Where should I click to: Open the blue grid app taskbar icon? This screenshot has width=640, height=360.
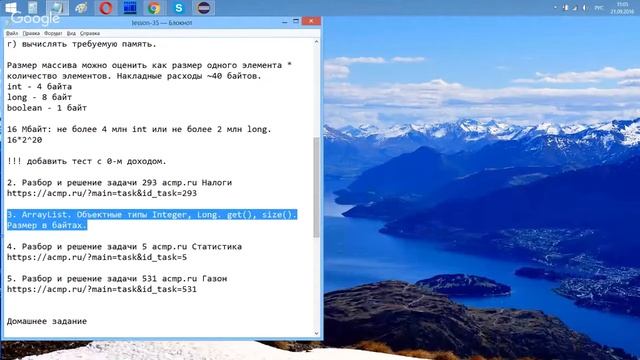[130, 8]
